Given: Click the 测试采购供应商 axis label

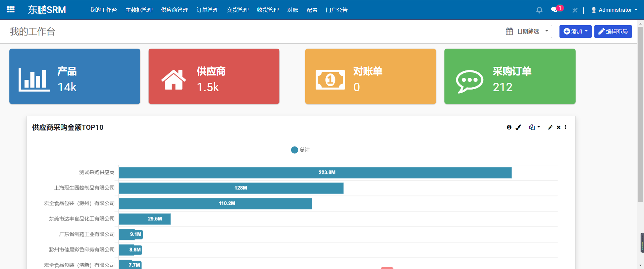Looking at the screenshot, I should coord(97,172).
